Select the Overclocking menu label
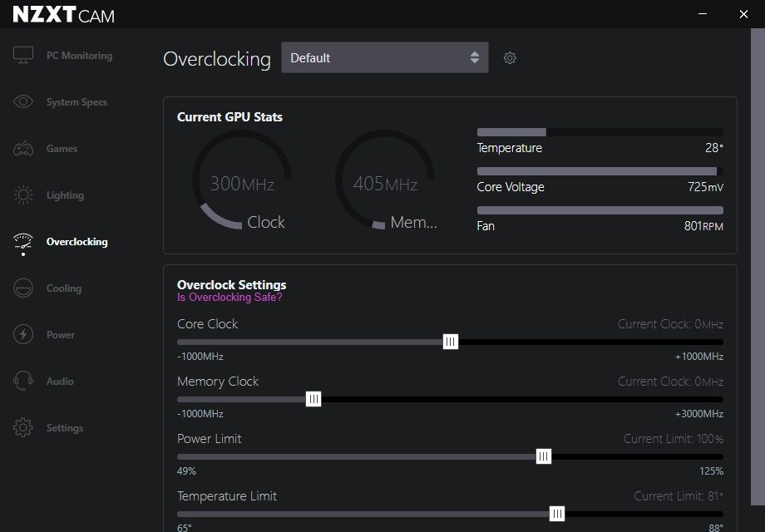 [x=77, y=242]
